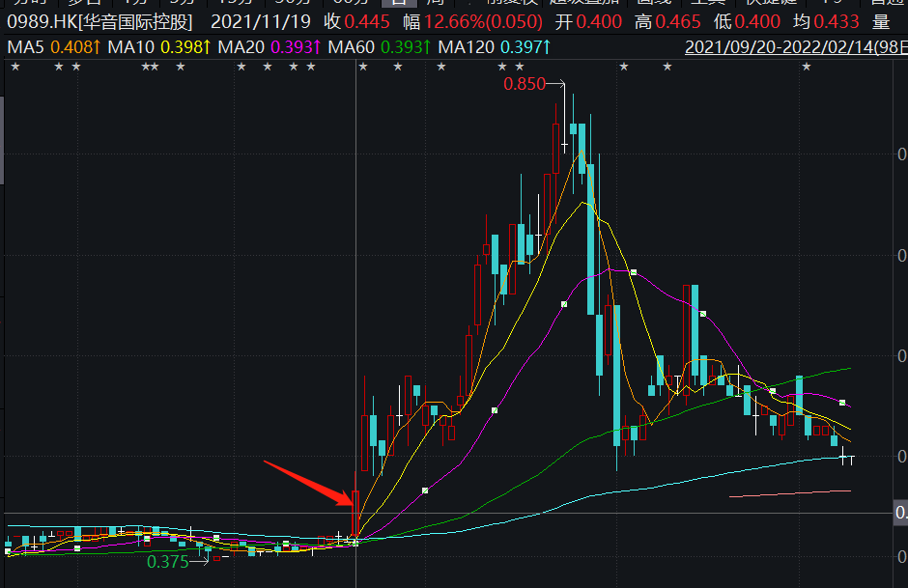The height and width of the screenshot is (588, 908).
Task: Click the 0989.HK stock title
Action: [x=99, y=22]
